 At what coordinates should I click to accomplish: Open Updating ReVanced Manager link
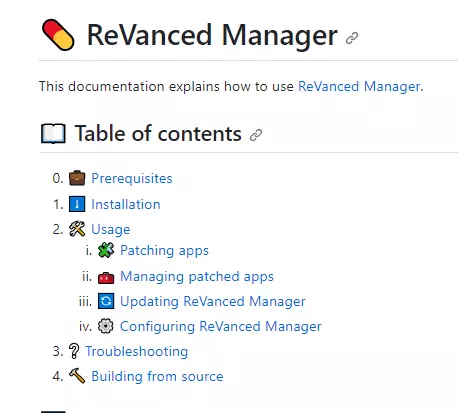pos(213,301)
